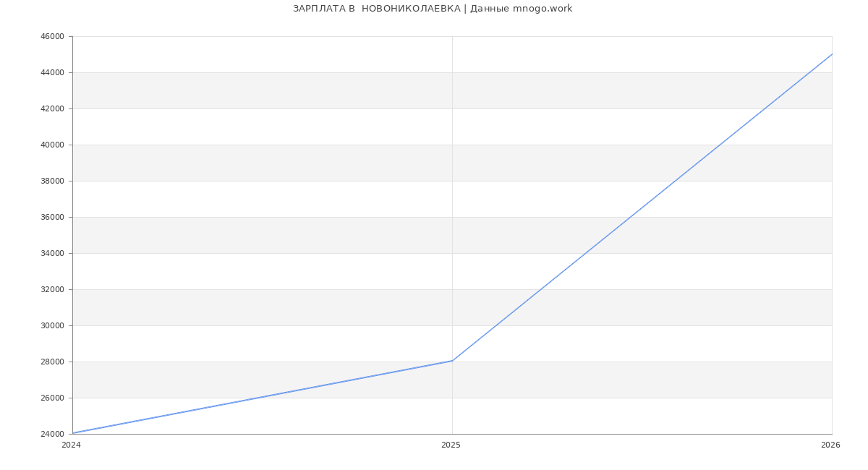Screen dimensions: 868x470
Task: Click the 2024 x-axis label
Action: [71, 445]
